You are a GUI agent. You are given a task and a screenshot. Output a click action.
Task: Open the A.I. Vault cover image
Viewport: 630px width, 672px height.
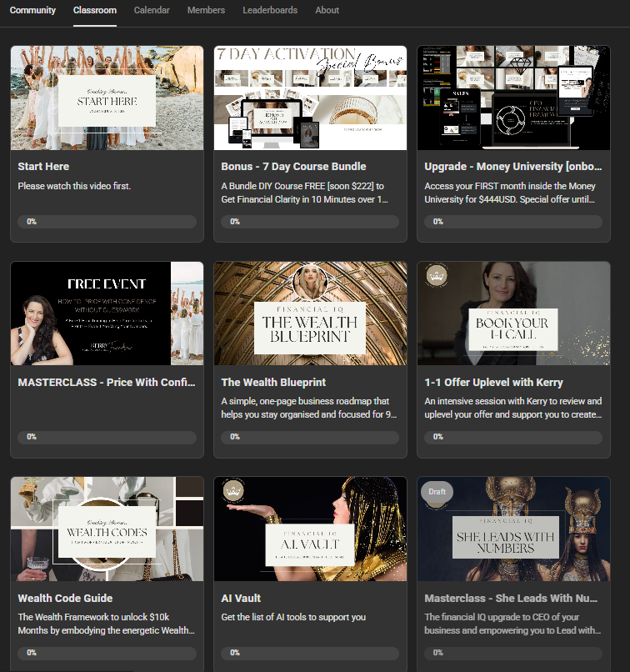(x=310, y=529)
